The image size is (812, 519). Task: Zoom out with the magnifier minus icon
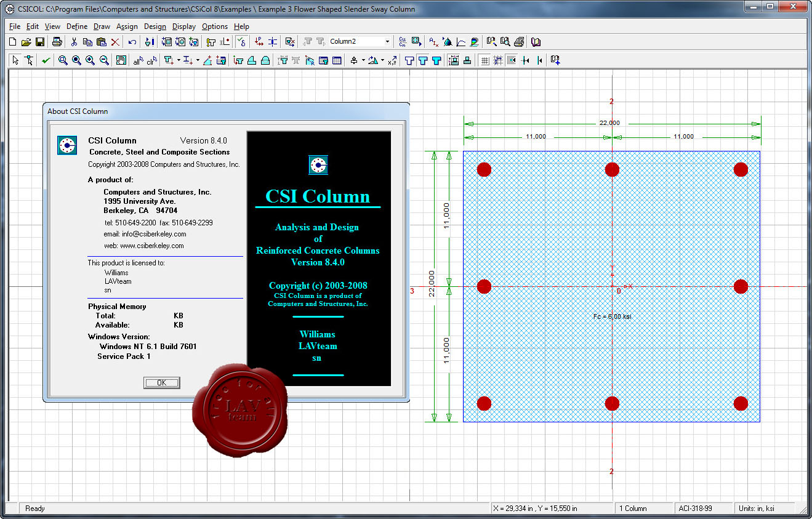pos(104,60)
